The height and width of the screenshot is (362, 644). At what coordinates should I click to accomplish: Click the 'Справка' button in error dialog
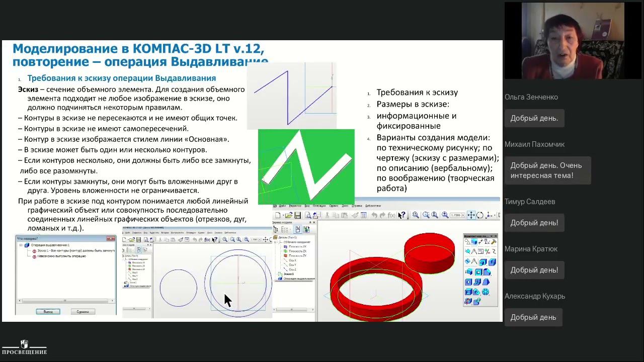(x=83, y=312)
